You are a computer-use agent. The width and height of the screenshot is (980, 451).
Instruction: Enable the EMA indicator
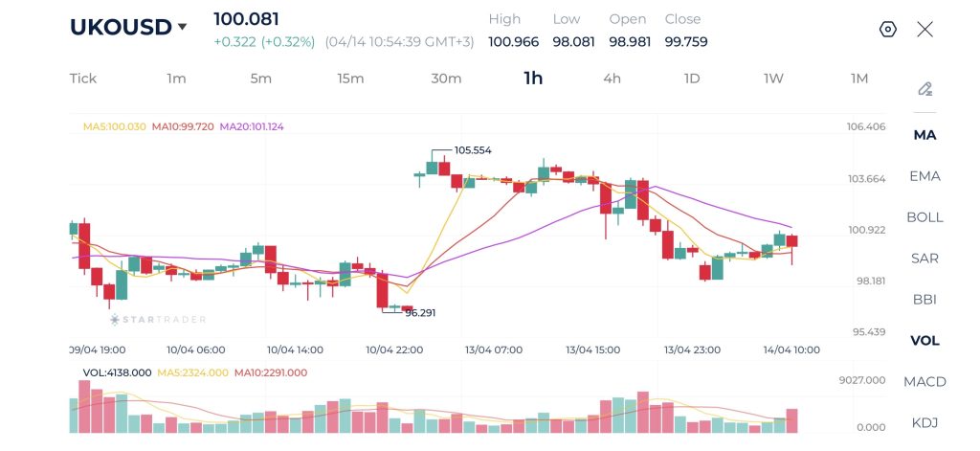click(924, 176)
